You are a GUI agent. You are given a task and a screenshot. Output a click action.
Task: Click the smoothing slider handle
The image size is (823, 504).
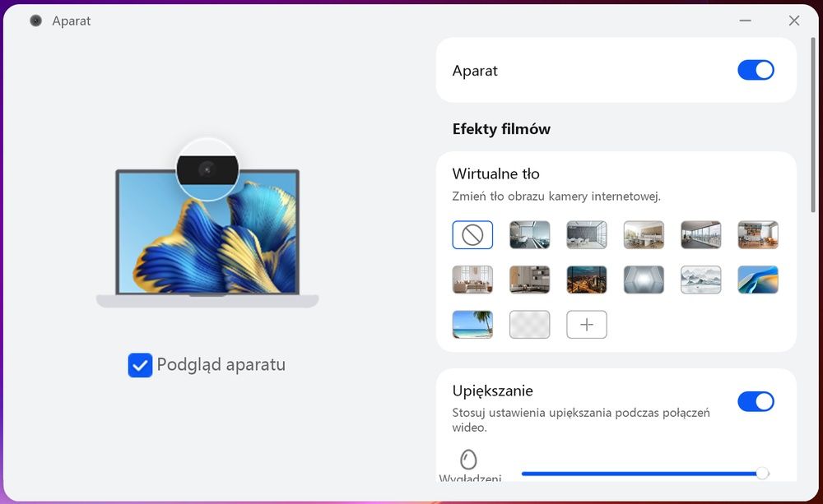pos(762,474)
